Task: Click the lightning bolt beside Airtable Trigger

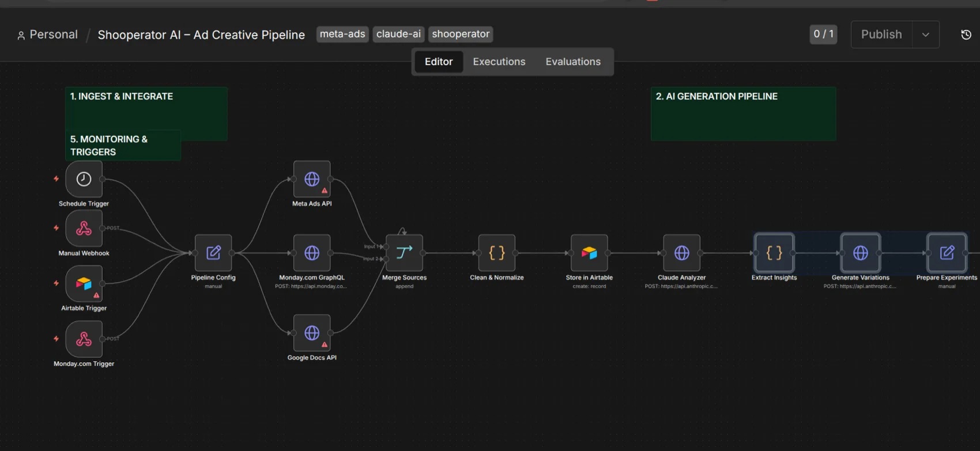Action: 56,283
